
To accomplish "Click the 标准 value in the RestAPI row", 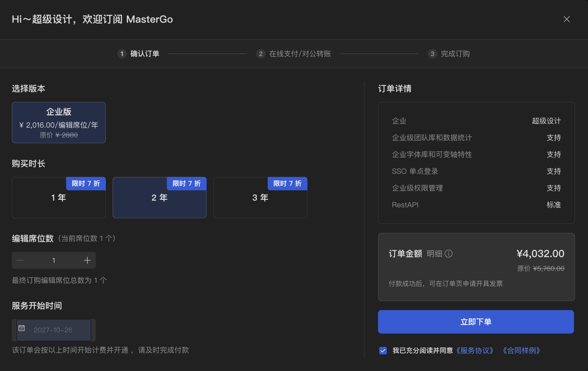I will coord(554,205).
